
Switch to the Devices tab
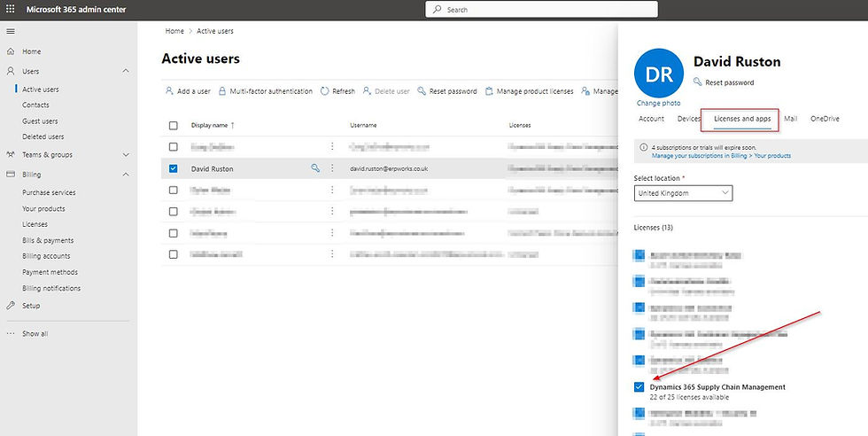(689, 119)
